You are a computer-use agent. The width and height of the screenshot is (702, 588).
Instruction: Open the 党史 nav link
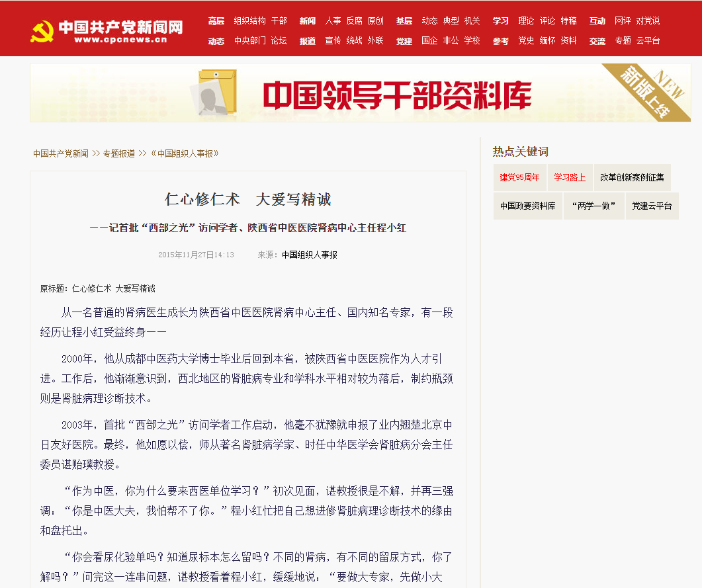point(527,41)
